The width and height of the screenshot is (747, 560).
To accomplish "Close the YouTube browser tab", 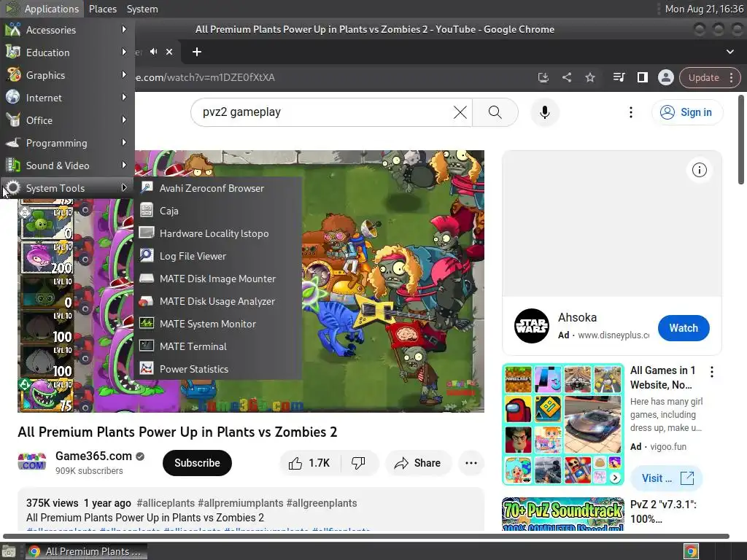I will [x=169, y=52].
